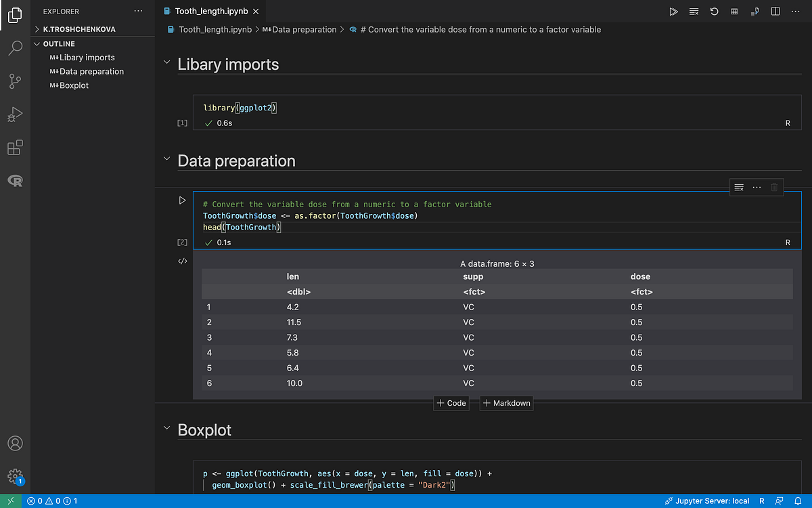This screenshot has width=812, height=508.
Task: Open Source Control view
Action: tap(15, 81)
